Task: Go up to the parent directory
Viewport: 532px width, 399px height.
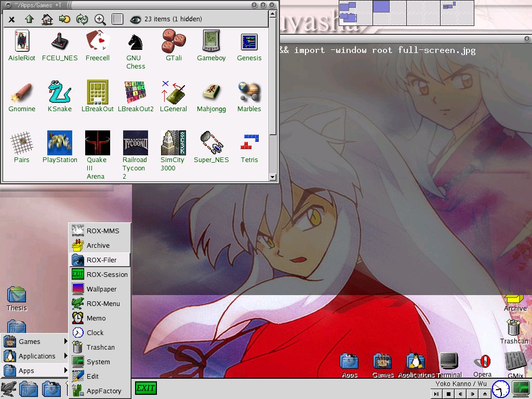Action: click(29, 19)
